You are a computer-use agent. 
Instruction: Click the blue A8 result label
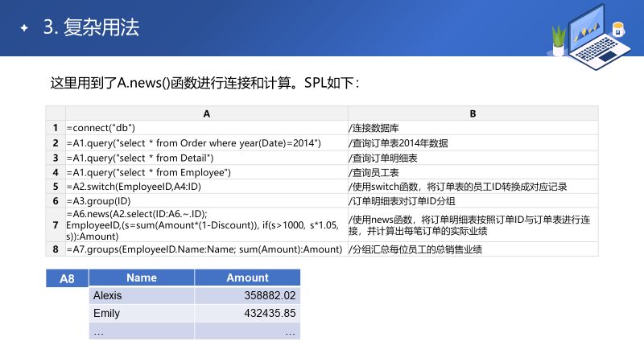pyautogui.click(x=67, y=278)
